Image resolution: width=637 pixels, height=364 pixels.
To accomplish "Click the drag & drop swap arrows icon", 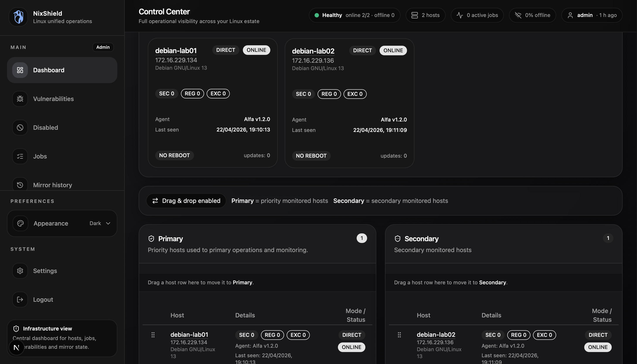I will click(x=155, y=201).
